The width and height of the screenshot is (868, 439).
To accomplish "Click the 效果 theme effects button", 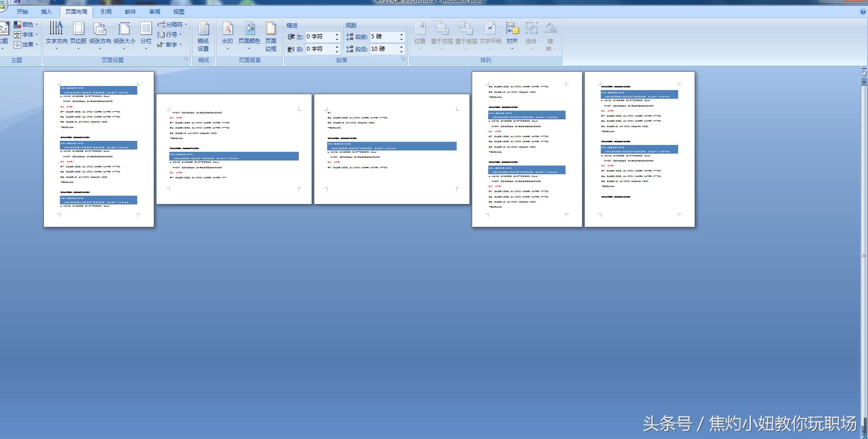I will pos(26,44).
